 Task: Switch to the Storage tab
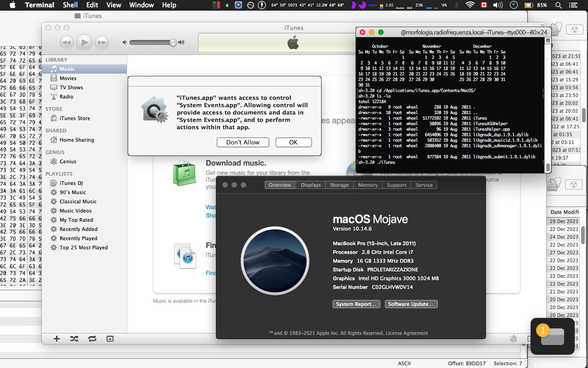339,185
